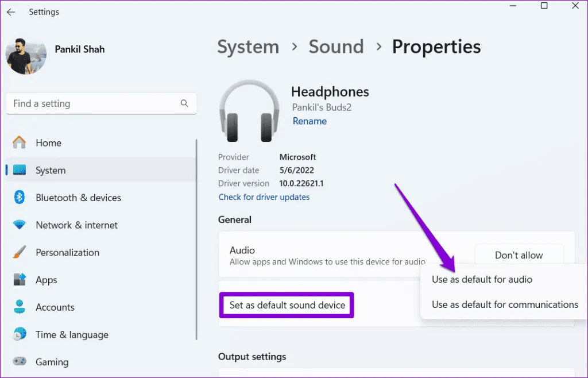The width and height of the screenshot is (588, 378).
Task: Open Check for driver updates link
Action: [264, 197]
